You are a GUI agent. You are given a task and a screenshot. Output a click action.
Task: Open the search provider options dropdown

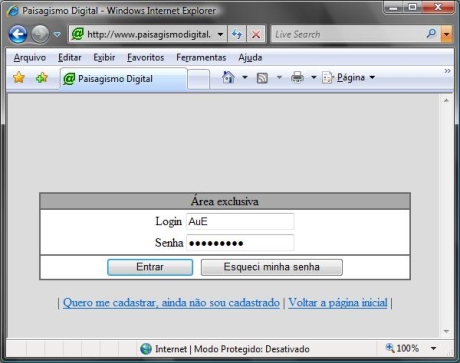click(446, 34)
